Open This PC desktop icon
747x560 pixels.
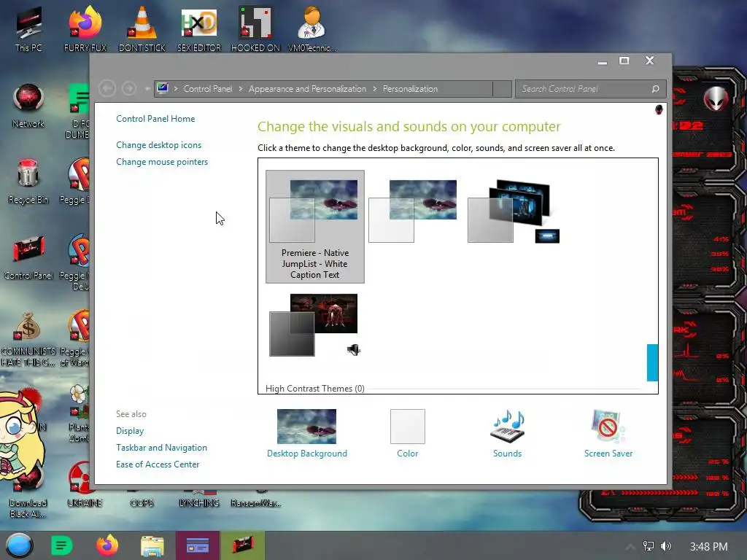(28, 28)
